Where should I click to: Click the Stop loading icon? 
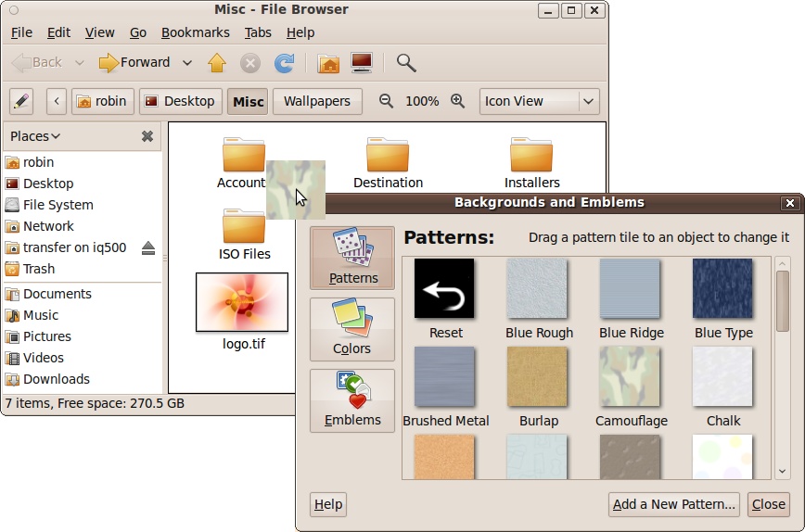coord(250,64)
